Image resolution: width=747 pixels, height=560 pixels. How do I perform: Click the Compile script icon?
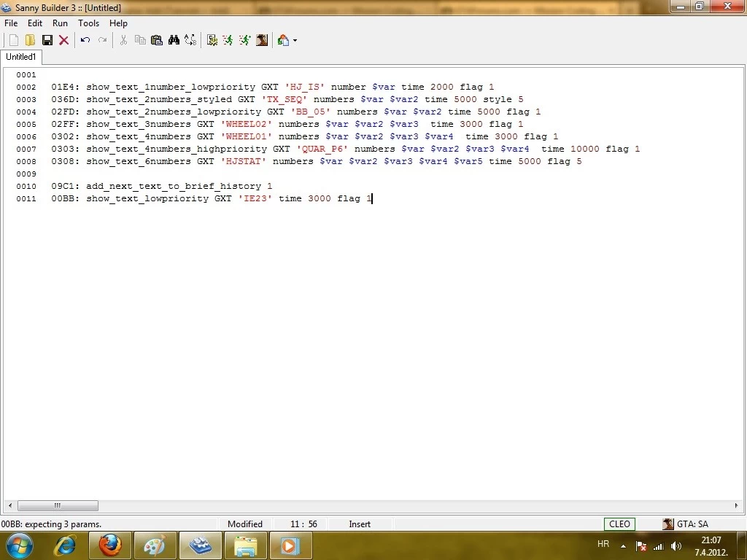tap(212, 40)
